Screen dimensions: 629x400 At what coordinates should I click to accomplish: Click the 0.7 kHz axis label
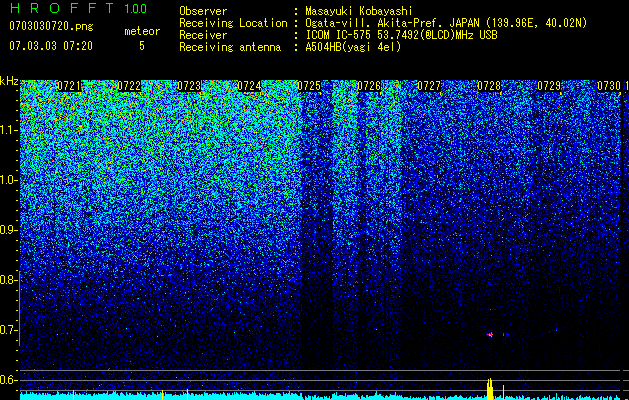[9, 330]
